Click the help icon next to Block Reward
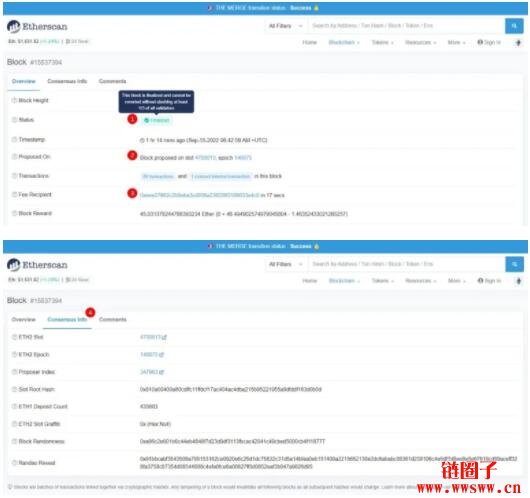The height and width of the screenshot is (498, 530). [x=14, y=213]
